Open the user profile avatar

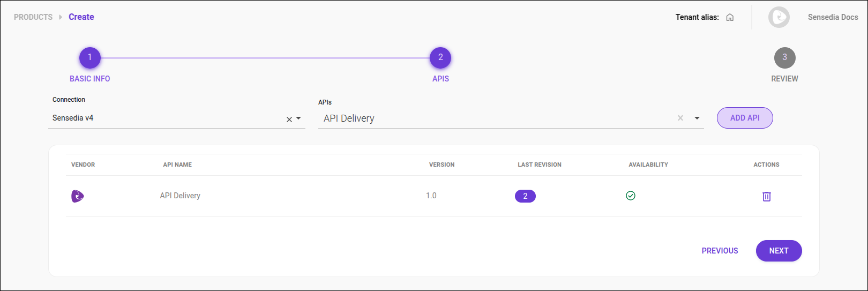point(779,17)
